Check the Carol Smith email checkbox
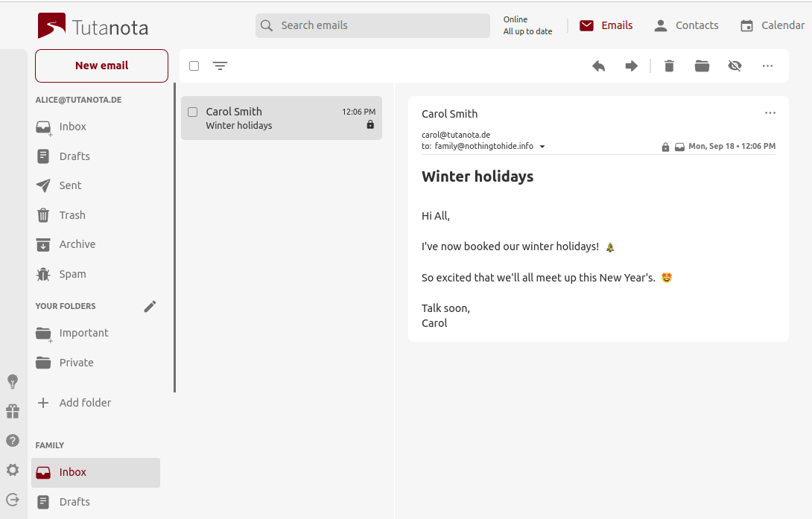The width and height of the screenshot is (812, 519). (x=193, y=112)
